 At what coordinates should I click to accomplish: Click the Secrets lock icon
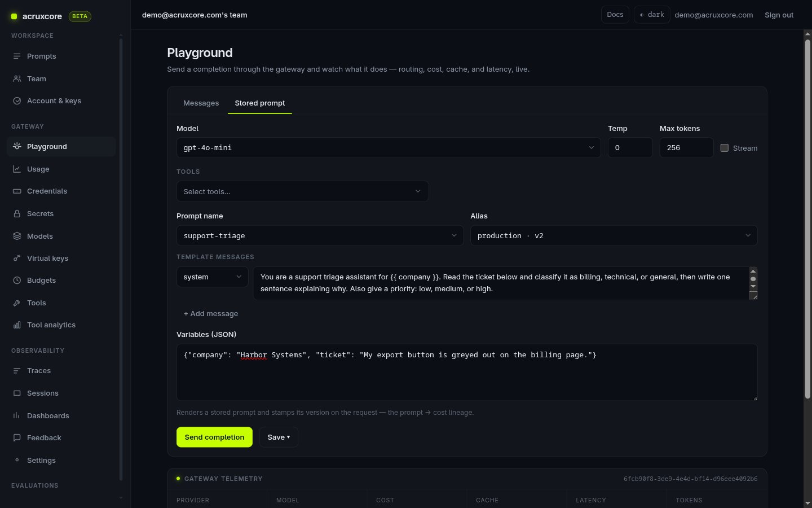pos(17,213)
